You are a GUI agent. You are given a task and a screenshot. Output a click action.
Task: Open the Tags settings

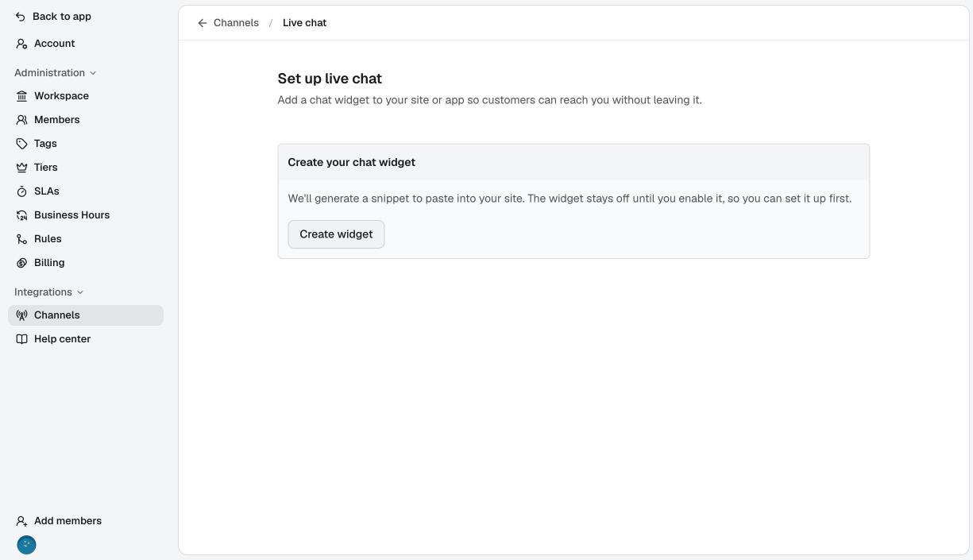coord(86,144)
